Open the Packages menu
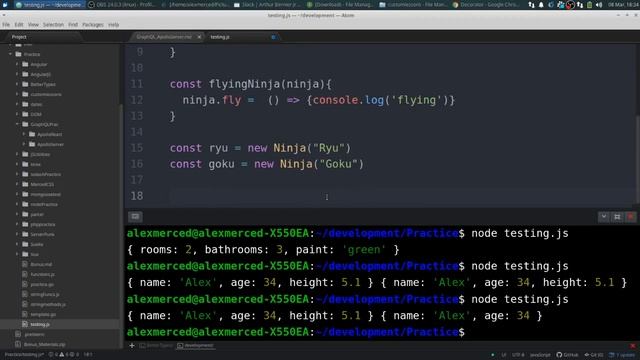 pyautogui.click(x=93, y=25)
